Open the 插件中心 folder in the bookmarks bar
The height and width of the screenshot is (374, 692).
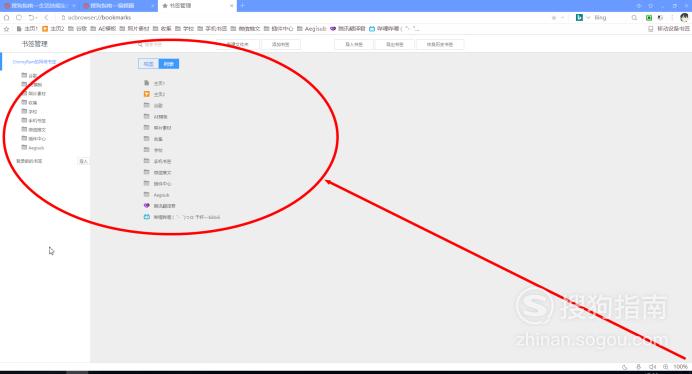pos(278,29)
